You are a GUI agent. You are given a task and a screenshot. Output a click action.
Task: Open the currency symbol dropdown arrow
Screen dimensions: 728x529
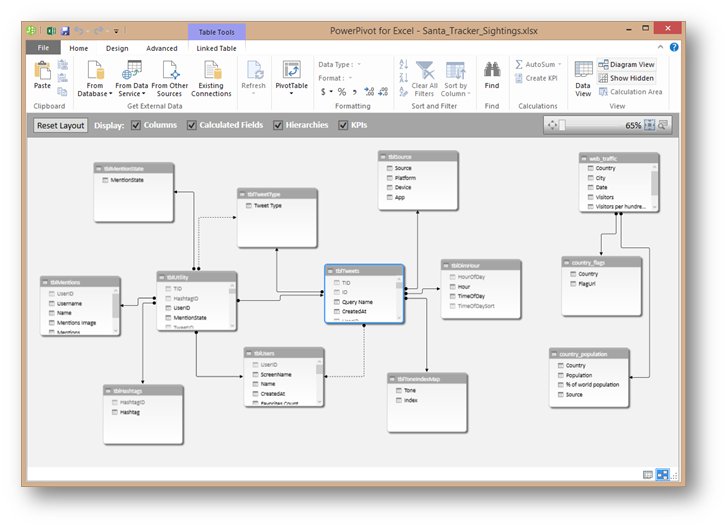click(x=332, y=92)
